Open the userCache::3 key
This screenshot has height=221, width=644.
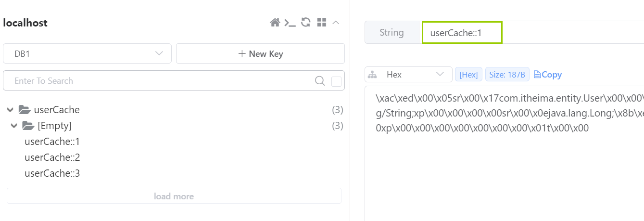pos(52,173)
